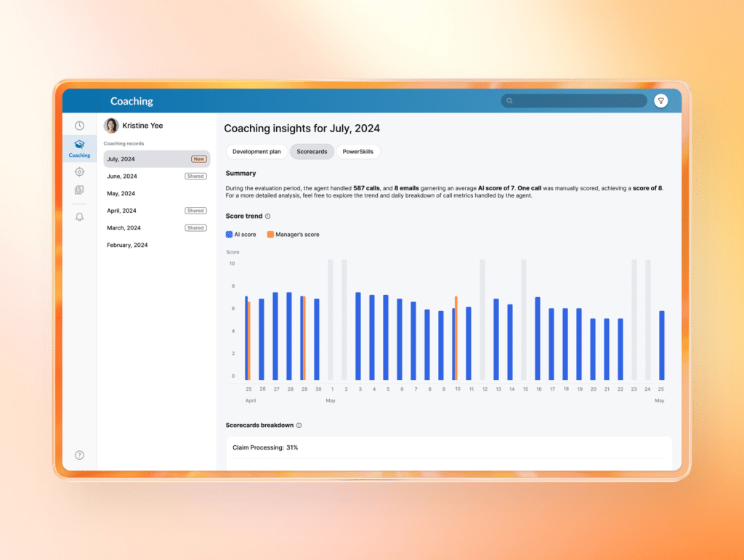This screenshot has width=744, height=560.
Task: Expand the Claim Processing: 31% breakdown row
Action: [448, 448]
